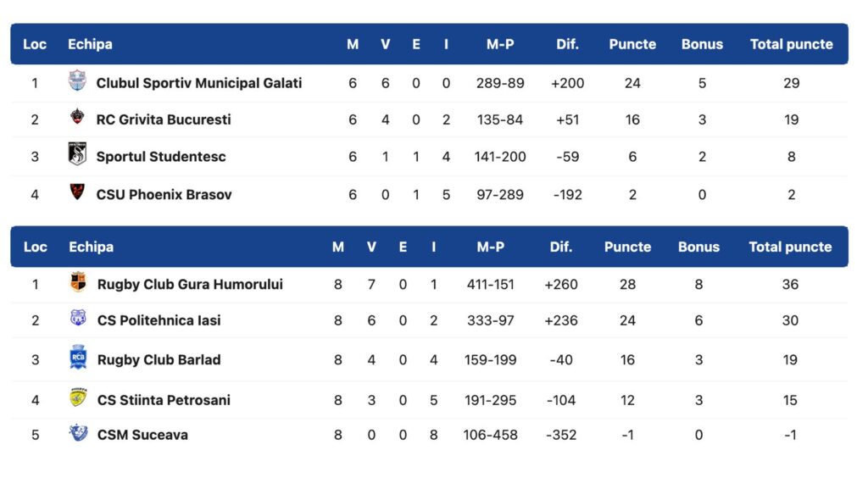Click the Echipa header in the top table
The height and width of the screenshot is (489, 868).
point(90,44)
